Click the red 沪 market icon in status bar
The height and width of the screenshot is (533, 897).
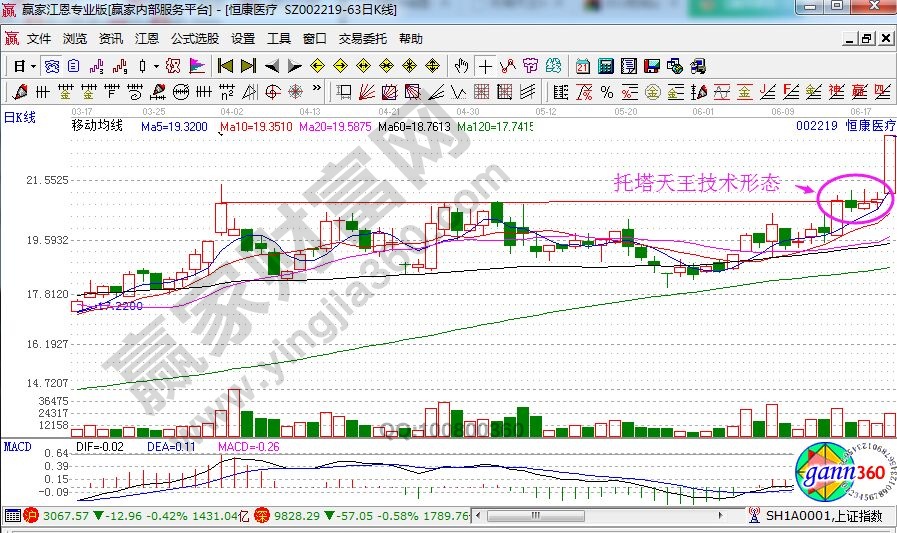coord(31,515)
